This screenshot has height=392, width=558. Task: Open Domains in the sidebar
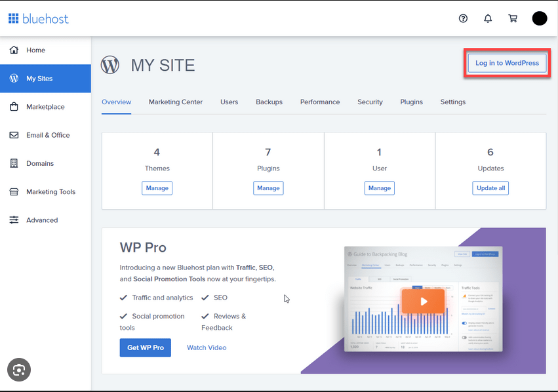[45, 163]
